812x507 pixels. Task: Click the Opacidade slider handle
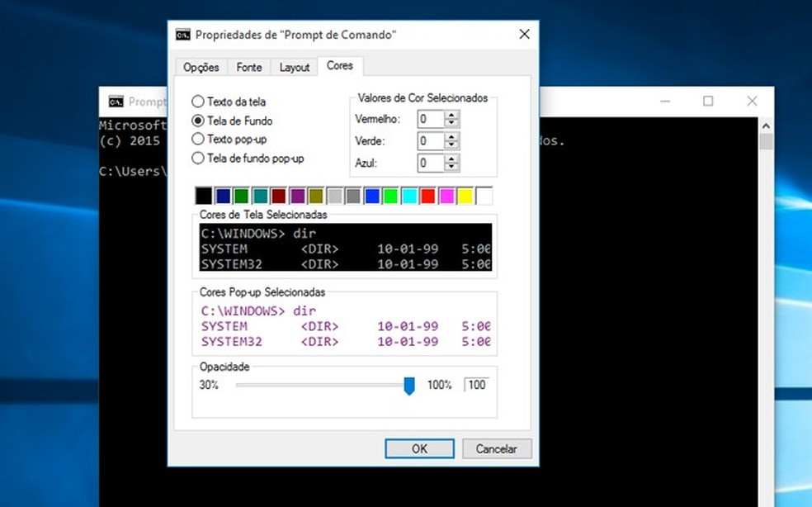click(408, 385)
